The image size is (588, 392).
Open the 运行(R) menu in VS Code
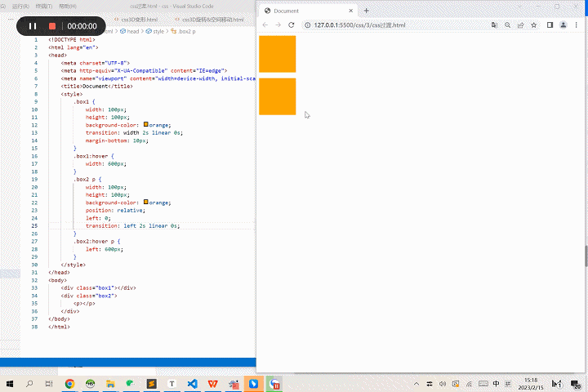click(20, 6)
